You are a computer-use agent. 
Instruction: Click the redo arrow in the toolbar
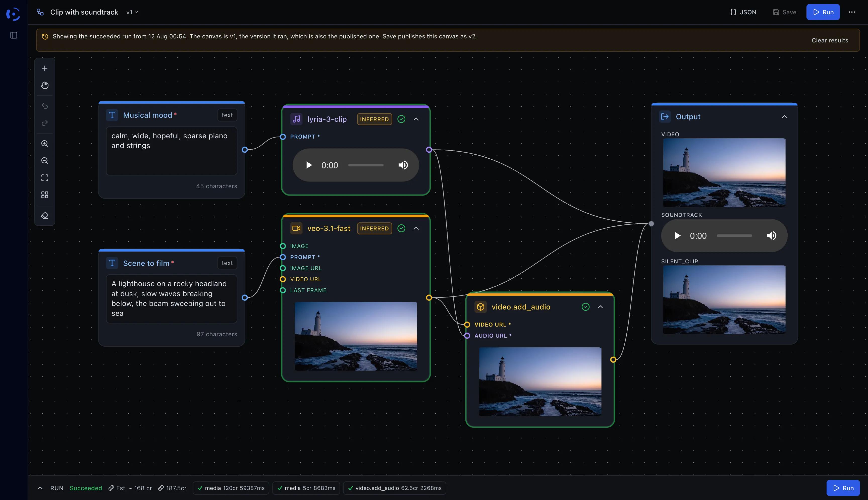pyautogui.click(x=45, y=123)
